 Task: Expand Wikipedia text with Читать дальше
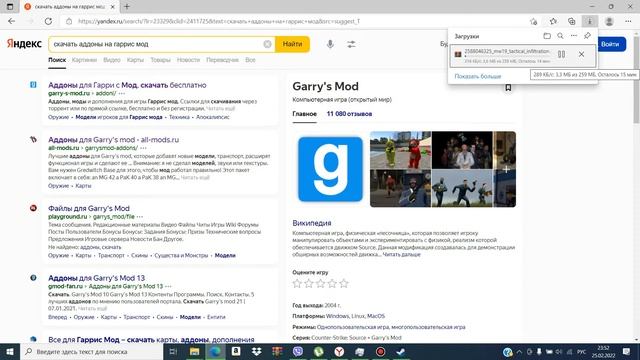[x=401, y=254]
